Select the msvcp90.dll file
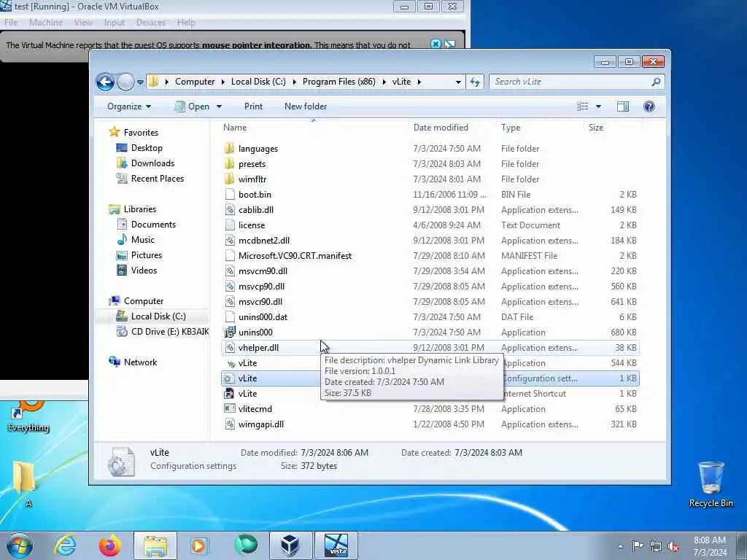This screenshot has height=560, width=747. (x=261, y=286)
